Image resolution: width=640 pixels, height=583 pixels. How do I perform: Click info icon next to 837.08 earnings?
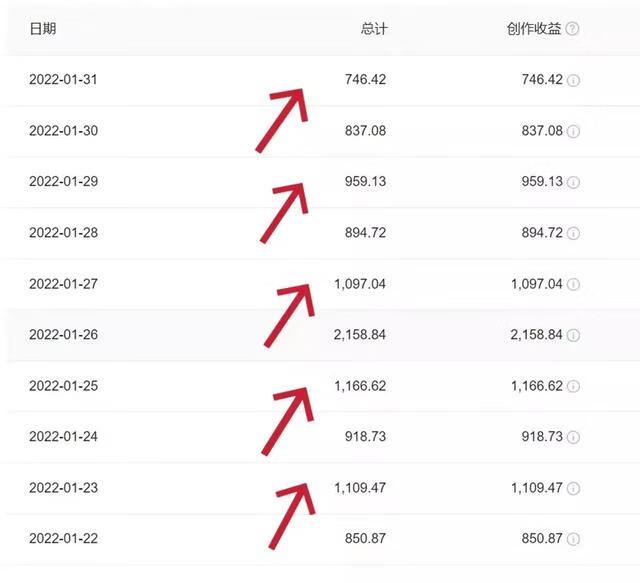[573, 131]
